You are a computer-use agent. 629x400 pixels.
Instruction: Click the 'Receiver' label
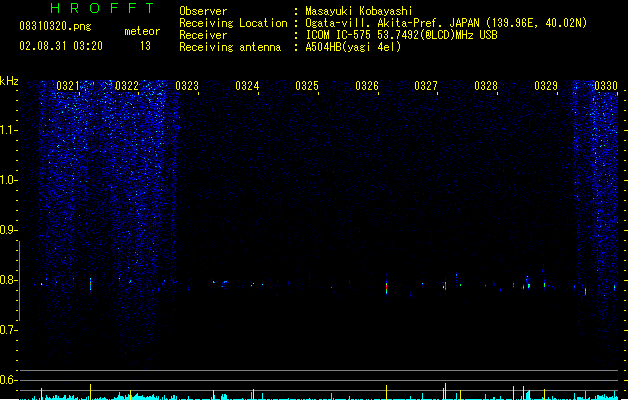tap(203, 35)
